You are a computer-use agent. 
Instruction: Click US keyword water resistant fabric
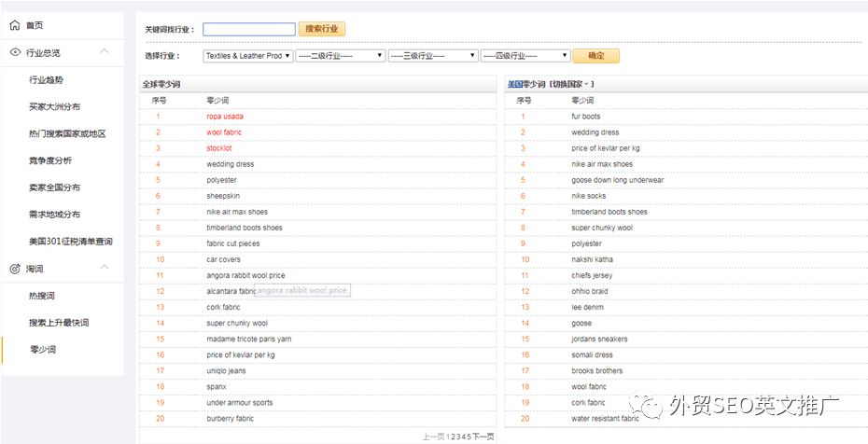click(605, 419)
